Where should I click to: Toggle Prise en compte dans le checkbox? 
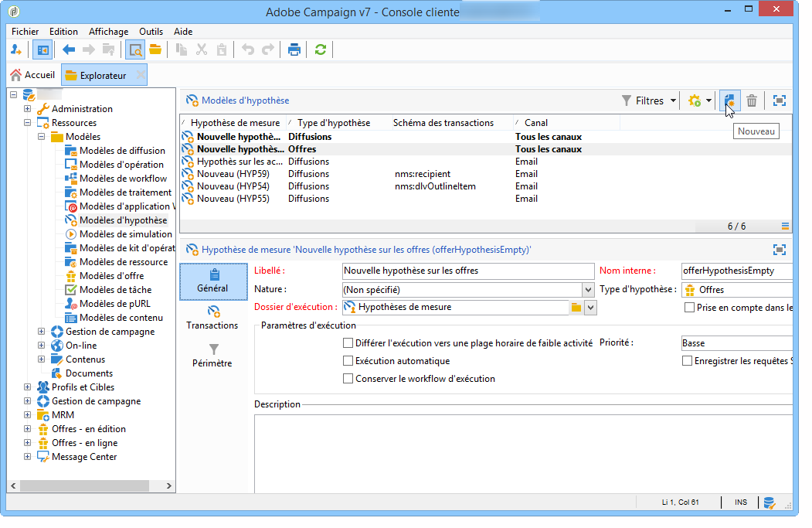(x=689, y=307)
